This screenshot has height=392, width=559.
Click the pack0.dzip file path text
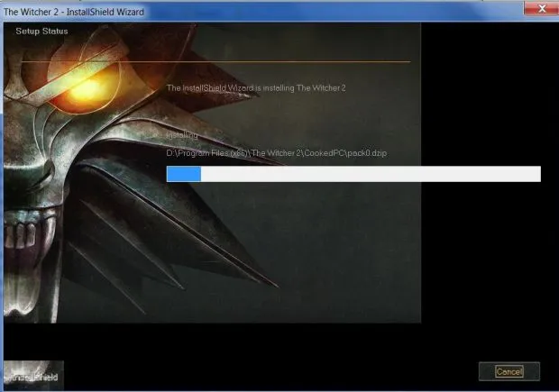256,153
